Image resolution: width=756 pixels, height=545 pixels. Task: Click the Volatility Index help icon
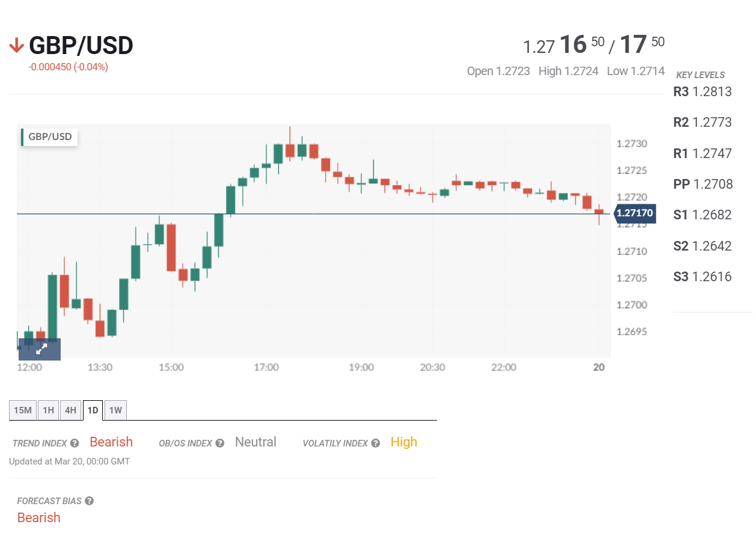pyautogui.click(x=376, y=443)
